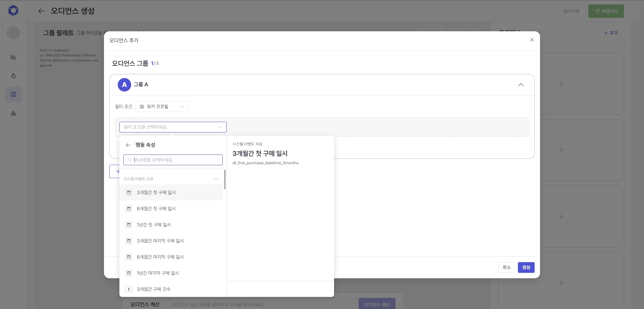Viewport: 644px width, 309px height.
Task: Choose 3개월간 구매 건수 from the list
Action: point(154,289)
